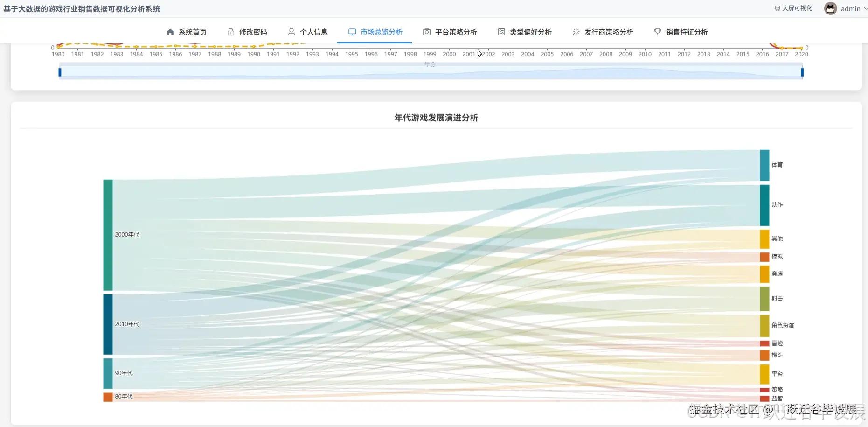Switch to the 类型偏好分析 menu item
The width and height of the screenshot is (868, 427).
click(525, 32)
